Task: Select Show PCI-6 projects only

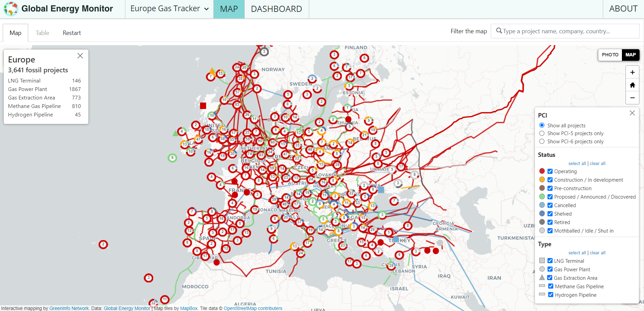Action: pyautogui.click(x=542, y=142)
